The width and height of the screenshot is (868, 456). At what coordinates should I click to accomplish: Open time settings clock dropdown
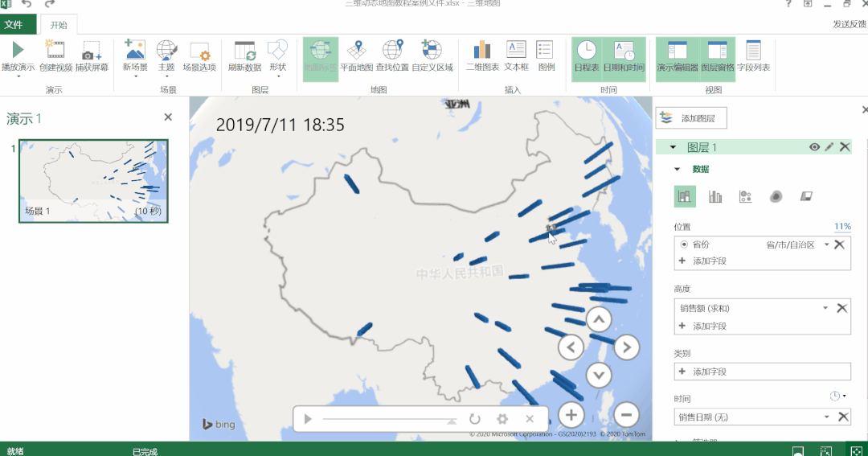[837, 396]
